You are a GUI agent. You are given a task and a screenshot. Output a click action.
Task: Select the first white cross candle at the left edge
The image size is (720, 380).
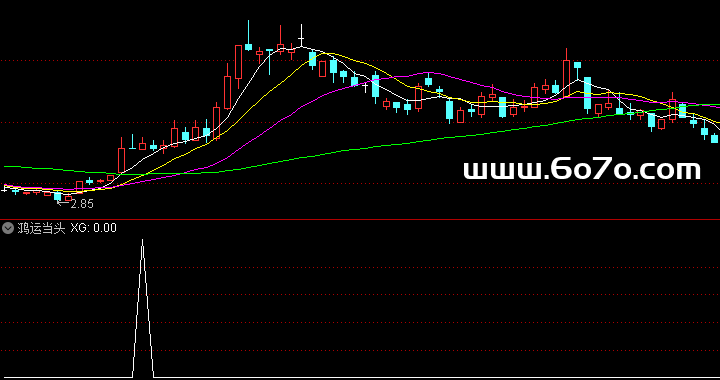pyautogui.click(x=5, y=188)
